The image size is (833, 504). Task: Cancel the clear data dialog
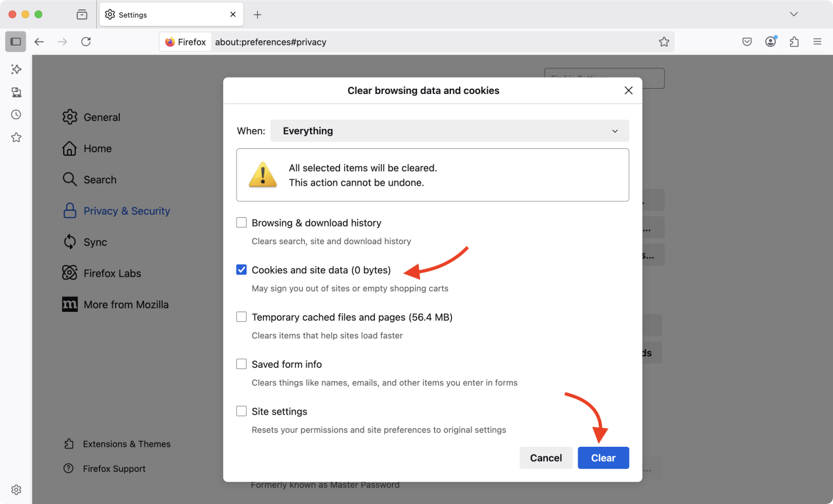(x=546, y=458)
